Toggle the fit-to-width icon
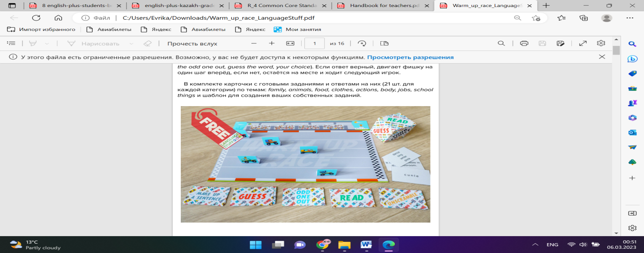 pyautogui.click(x=290, y=43)
